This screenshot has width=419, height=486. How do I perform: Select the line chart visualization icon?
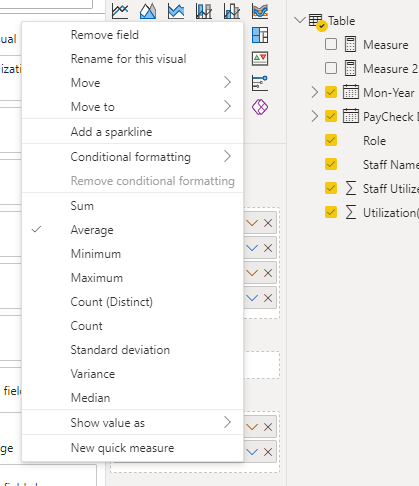click(120, 11)
